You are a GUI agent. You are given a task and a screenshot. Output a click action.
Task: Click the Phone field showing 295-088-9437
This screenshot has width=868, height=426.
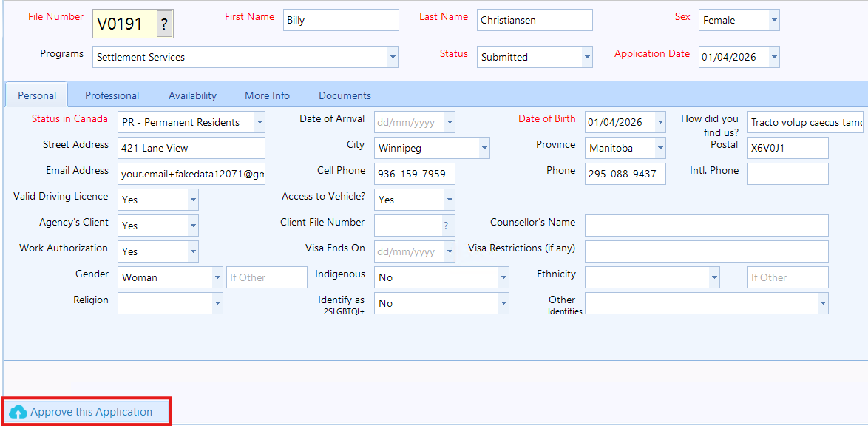625,174
